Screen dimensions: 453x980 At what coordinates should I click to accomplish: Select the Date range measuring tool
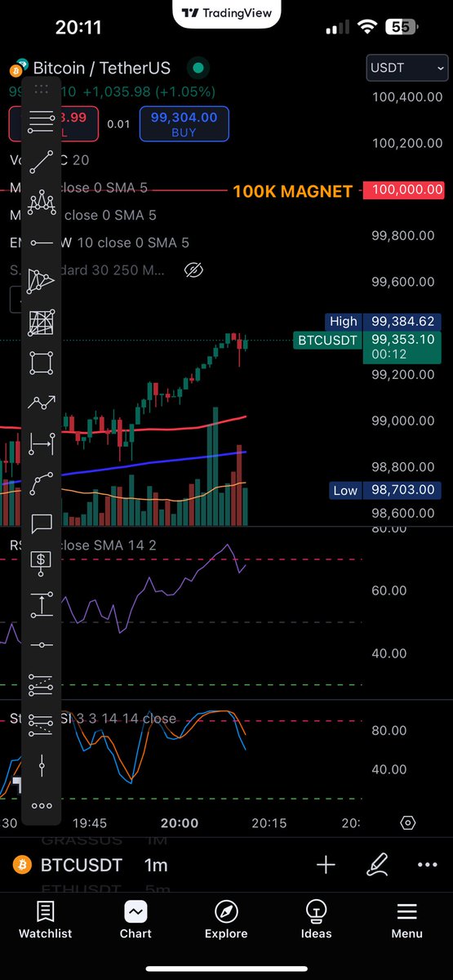click(42, 443)
